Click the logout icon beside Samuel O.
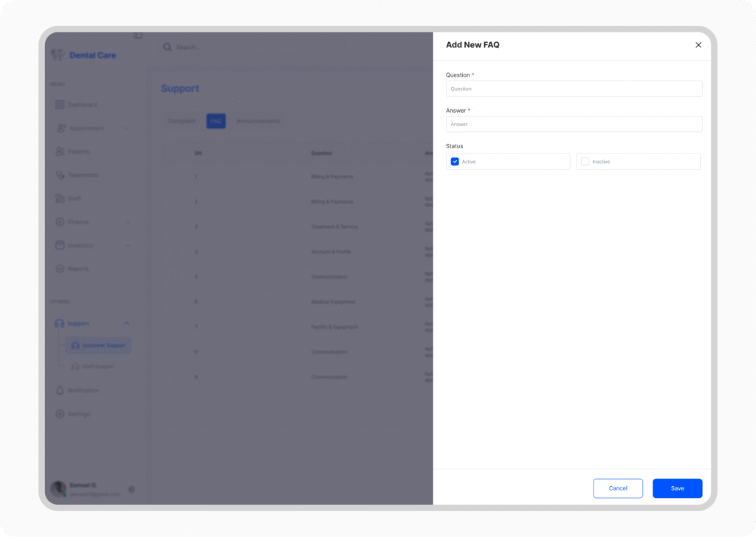 (131, 489)
